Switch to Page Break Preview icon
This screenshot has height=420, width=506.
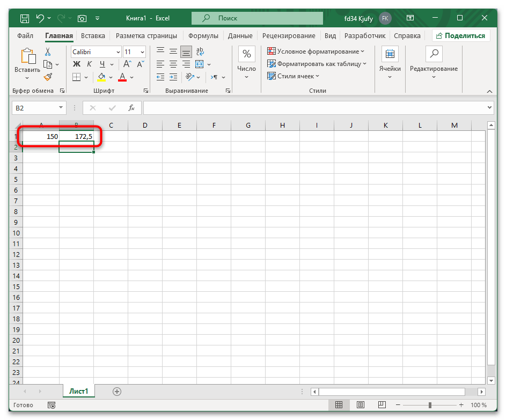[x=382, y=404]
